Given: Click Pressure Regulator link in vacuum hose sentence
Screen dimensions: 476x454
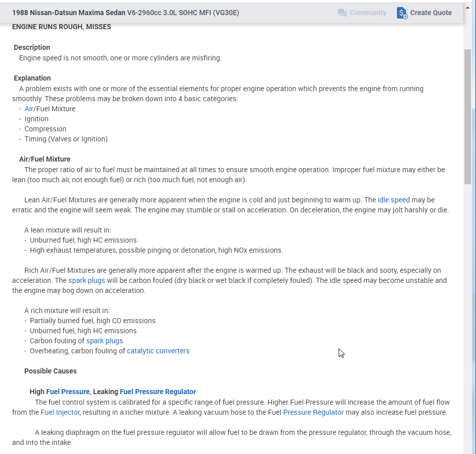Looking at the screenshot, I should tap(313, 412).
